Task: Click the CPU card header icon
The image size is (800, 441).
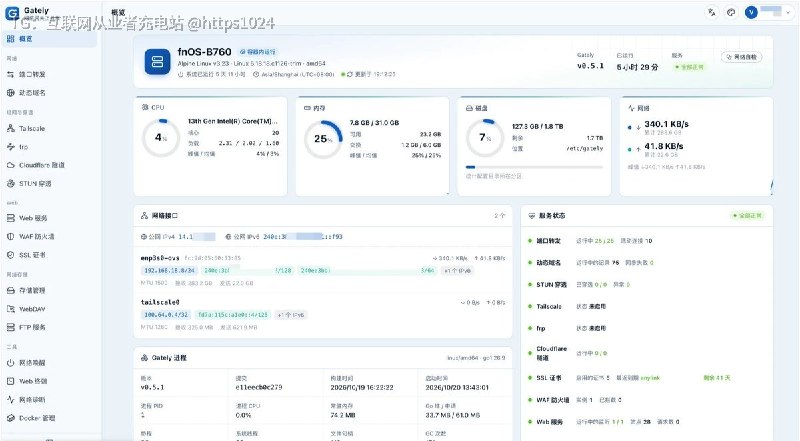Action: point(145,108)
